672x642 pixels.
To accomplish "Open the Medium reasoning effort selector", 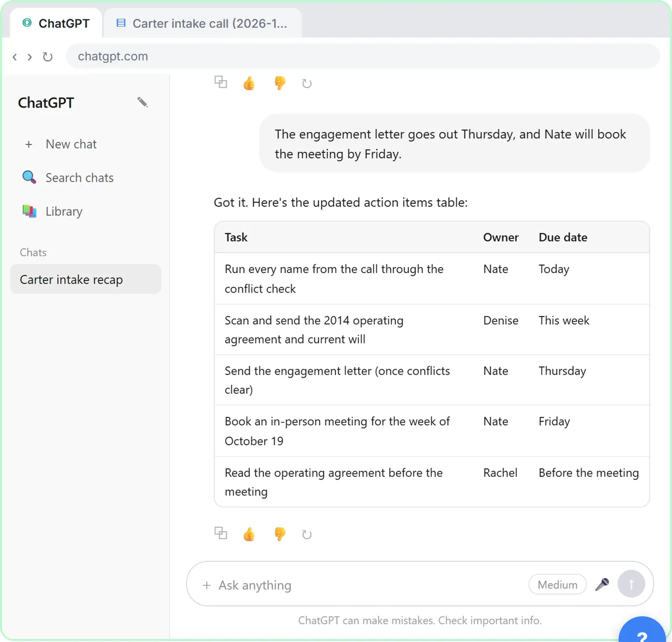I will click(x=557, y=584).
